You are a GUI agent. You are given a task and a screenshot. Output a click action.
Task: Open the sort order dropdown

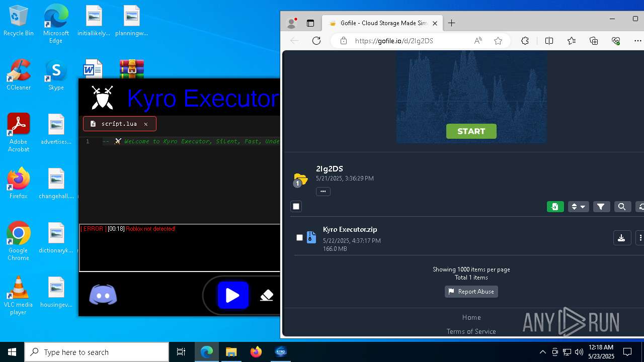tap(578, 207)
